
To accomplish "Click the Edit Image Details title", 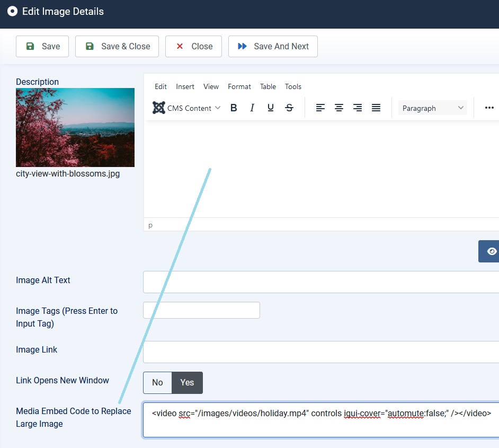I will 63,12.
